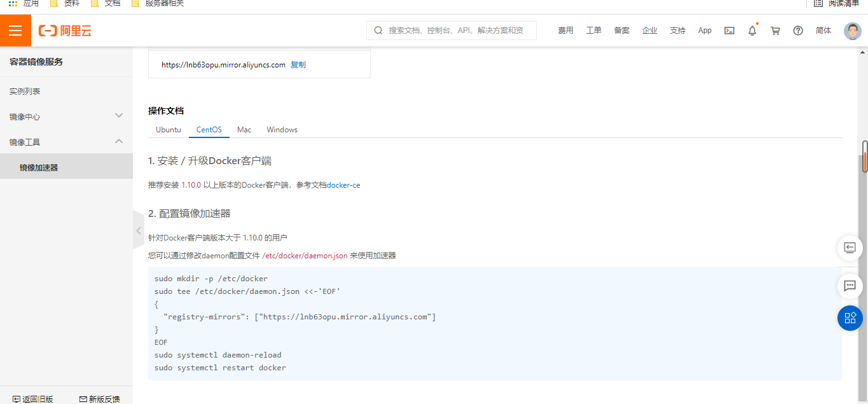Image resolution: width=868 pixels, height=404 pixels.
Task: Open the apps bookmark grid icon
Action: pos(13,3)
